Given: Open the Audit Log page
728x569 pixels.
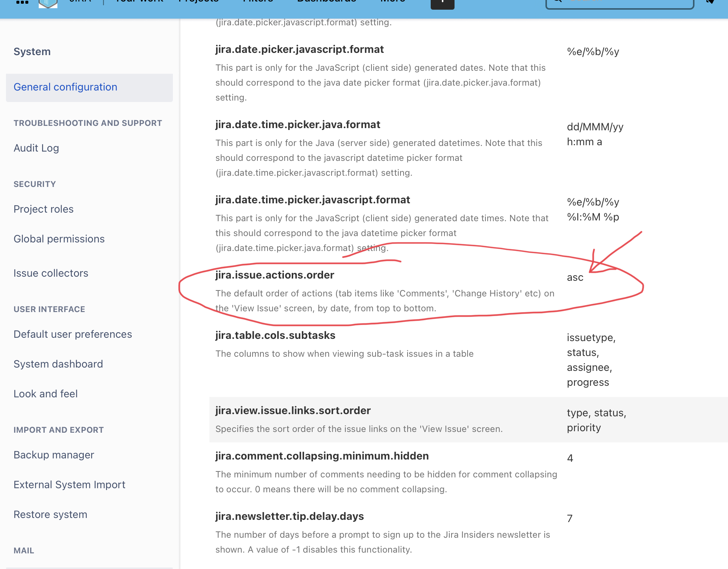Looking at the screenshot, I should pyautogui.click(x=36, y=148).
